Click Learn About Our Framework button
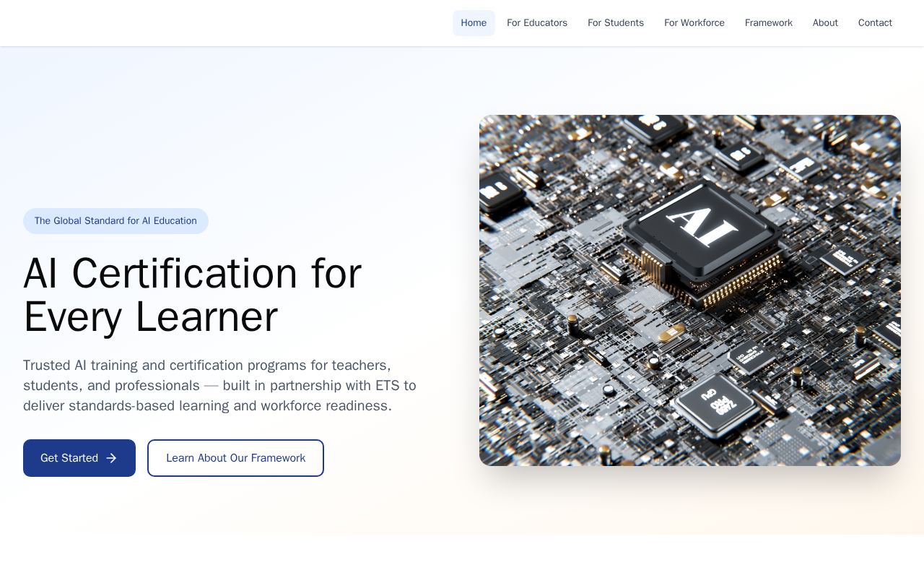Screen dimensions: 924x578 point(235,458)
